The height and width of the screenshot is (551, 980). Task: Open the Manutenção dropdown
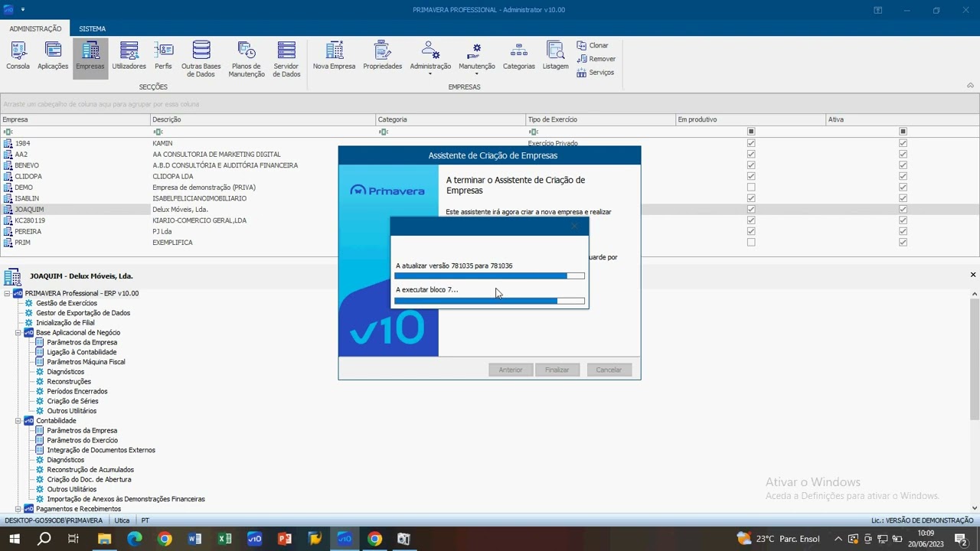(x=476, y=58)
